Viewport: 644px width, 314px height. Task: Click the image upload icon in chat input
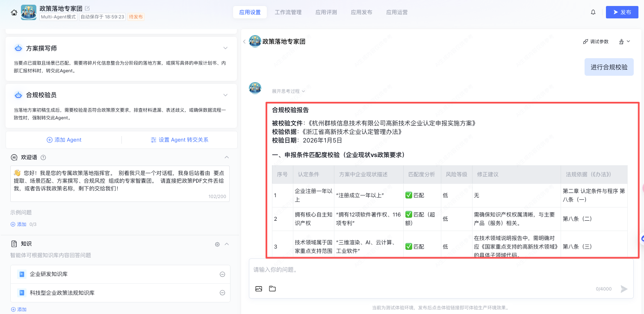pyautogui.click(x=259, y=289)
